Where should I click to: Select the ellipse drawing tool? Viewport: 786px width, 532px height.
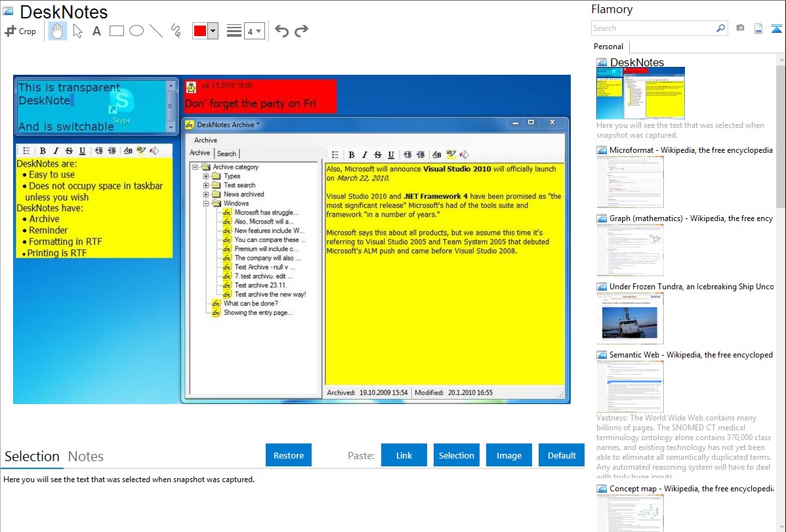click(x=136, y=31)
